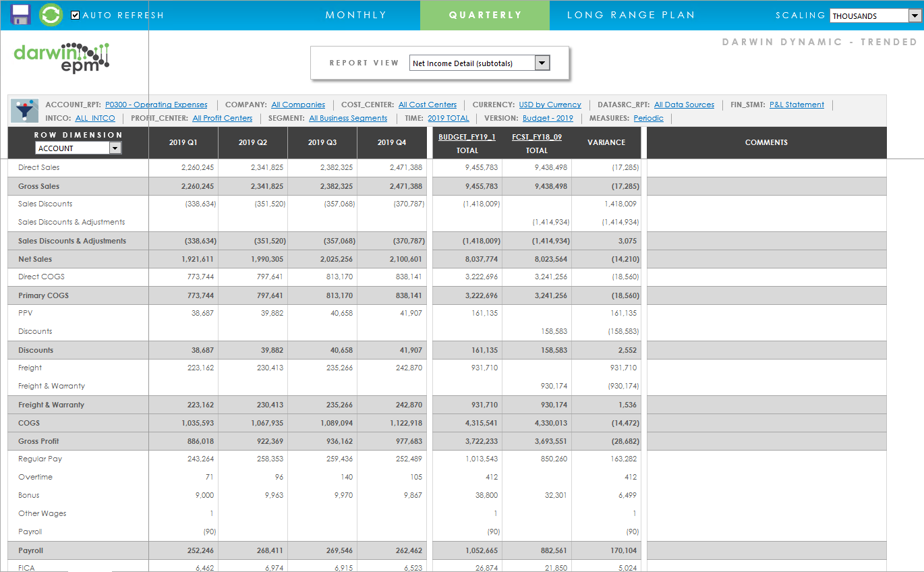Select the Bonus row label
This screenshot has width=924, height=572.
[29, 495]
